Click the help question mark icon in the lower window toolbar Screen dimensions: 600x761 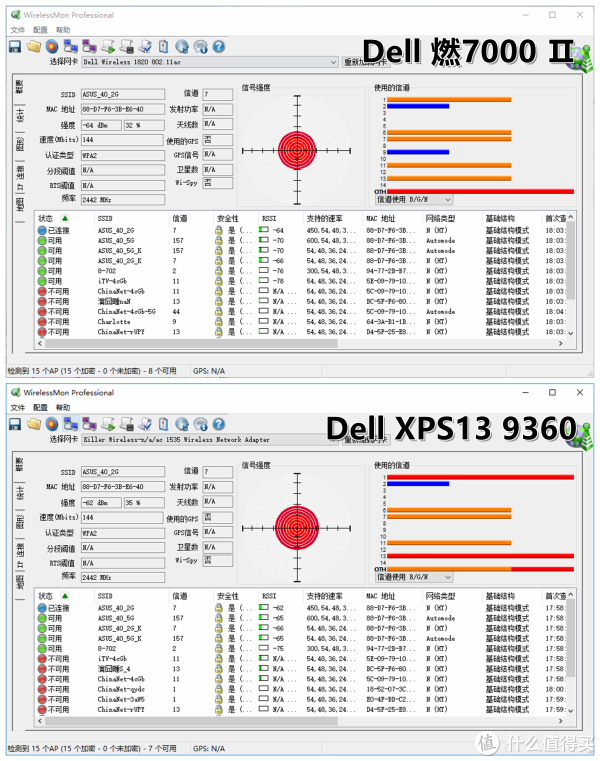point(218,423)
